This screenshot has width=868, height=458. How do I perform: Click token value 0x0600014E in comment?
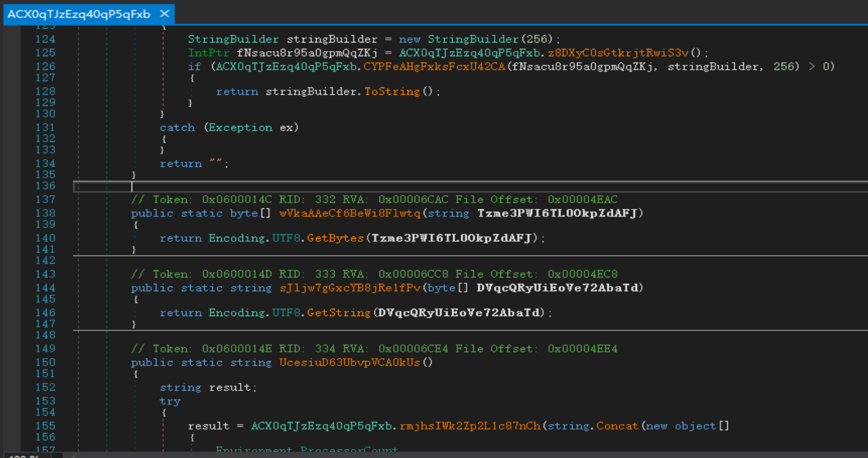[x=237, y=349]
